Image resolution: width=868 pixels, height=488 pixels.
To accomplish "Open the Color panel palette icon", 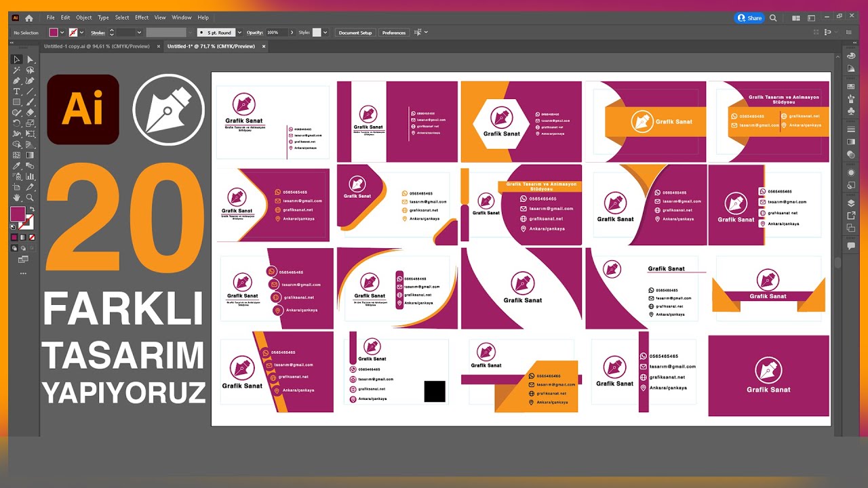I will click(x=851, y=57).
